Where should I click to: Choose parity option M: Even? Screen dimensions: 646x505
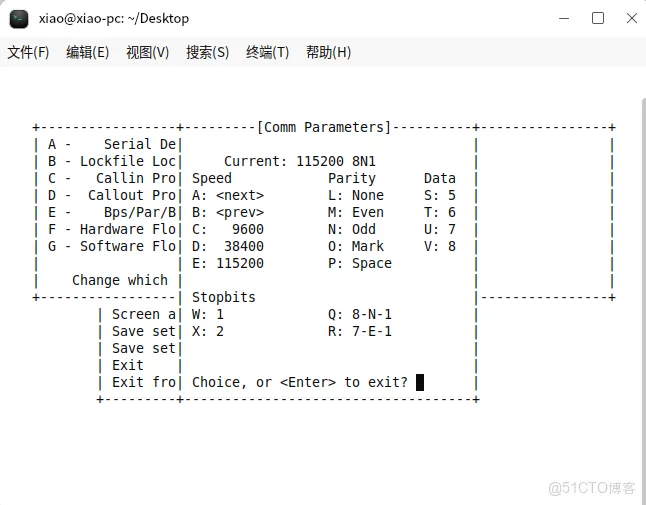pos(356,212)
